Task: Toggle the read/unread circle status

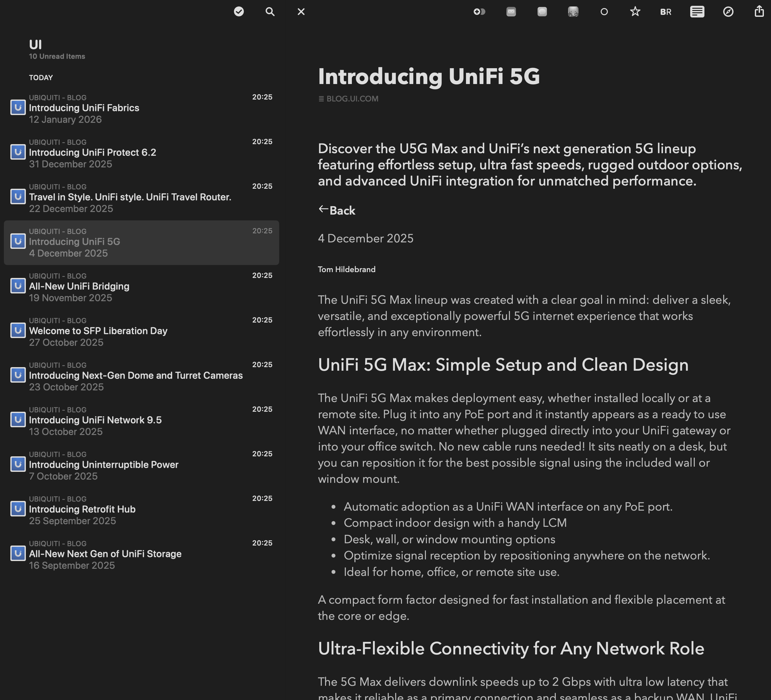Action: tap(604, 12)
